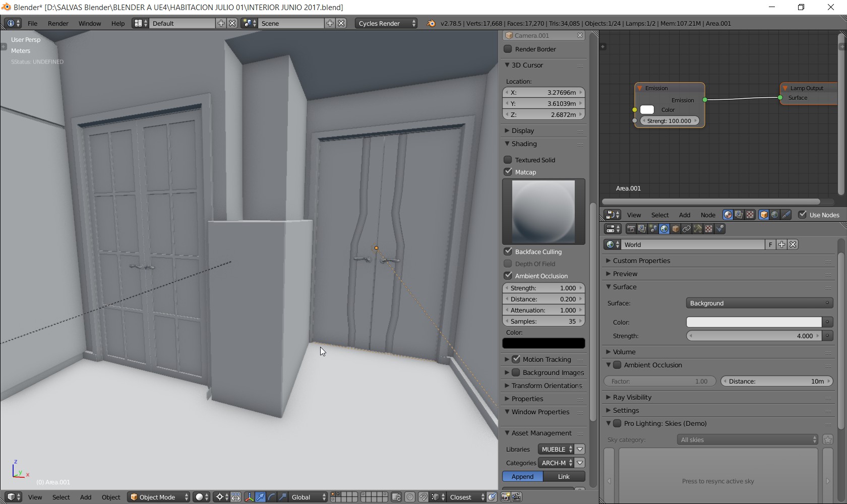Toggle the Render Border checkbox
This screenshot has height=504, width=847.
click(508, 49)
